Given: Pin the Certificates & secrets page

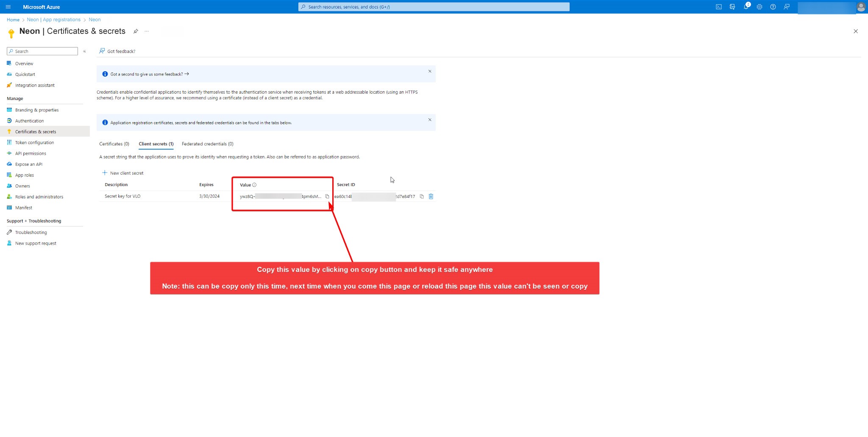Looking at the screenshot, I should [x=136, y=31].
